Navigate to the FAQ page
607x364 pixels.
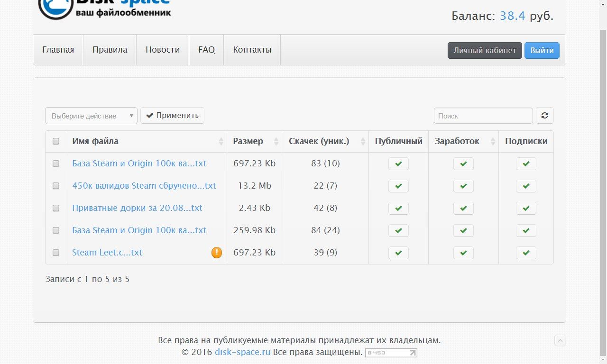(x=207, y=50)
